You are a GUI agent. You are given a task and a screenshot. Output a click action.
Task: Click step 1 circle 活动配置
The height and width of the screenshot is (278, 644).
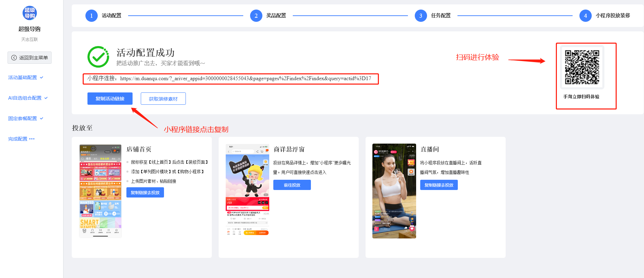[x=92, y=16]
